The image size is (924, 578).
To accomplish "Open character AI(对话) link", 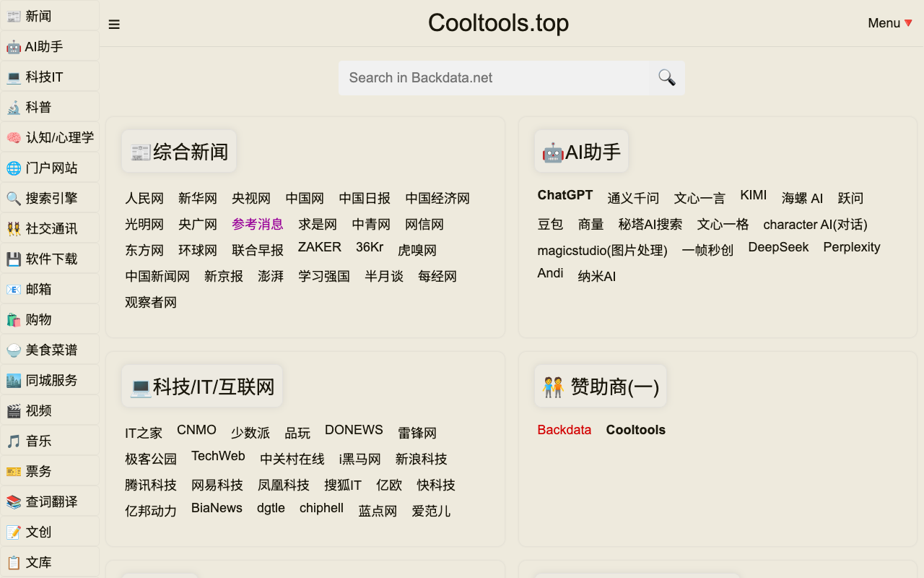I will coord(816,224).
